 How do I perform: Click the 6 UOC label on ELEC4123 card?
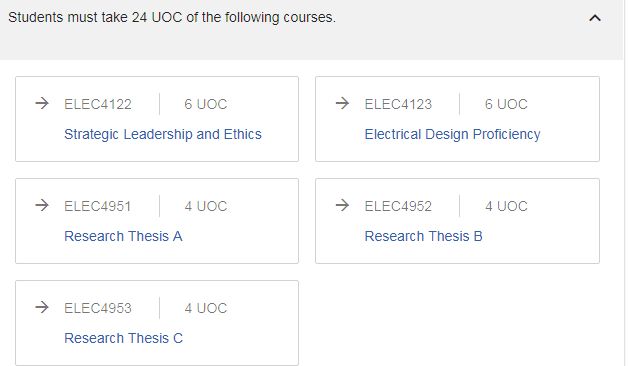pos(506,104)
